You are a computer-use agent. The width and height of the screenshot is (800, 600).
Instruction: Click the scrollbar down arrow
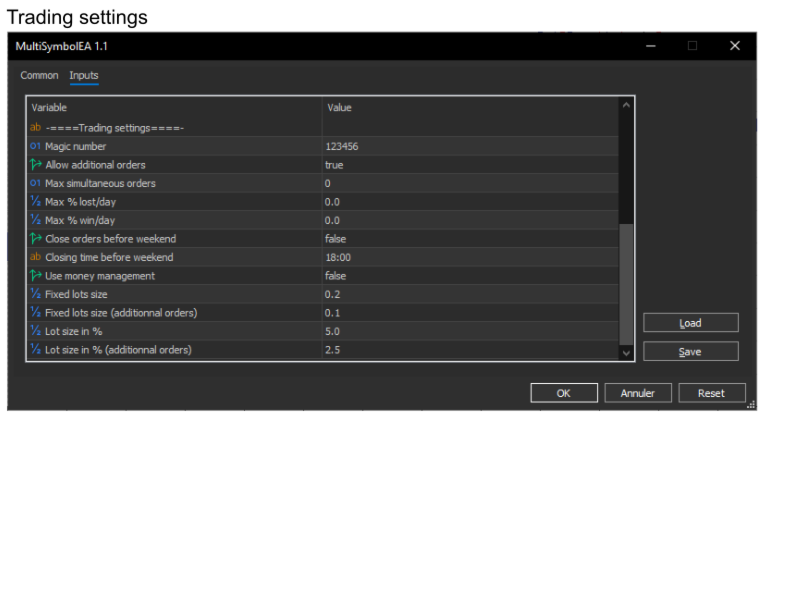pos(626,353)
